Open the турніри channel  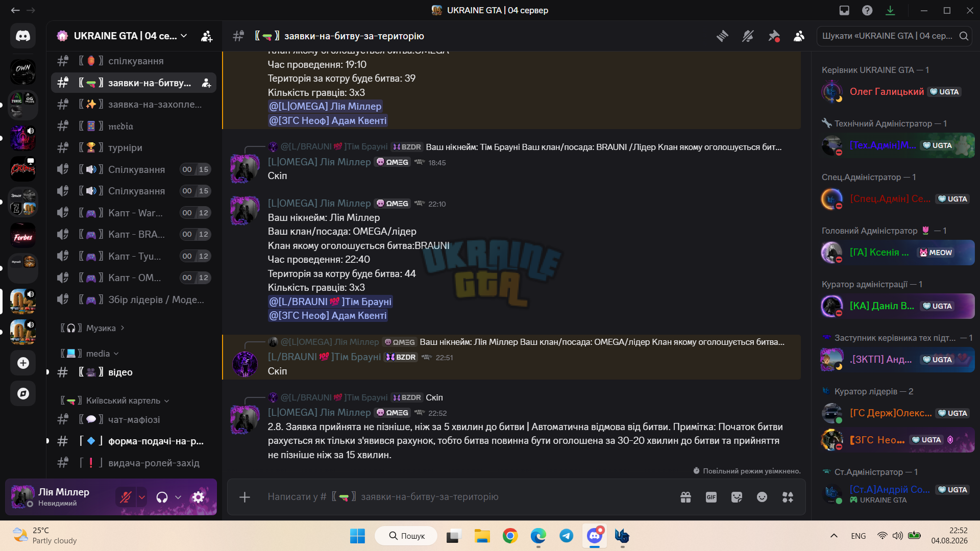[134, 148]
